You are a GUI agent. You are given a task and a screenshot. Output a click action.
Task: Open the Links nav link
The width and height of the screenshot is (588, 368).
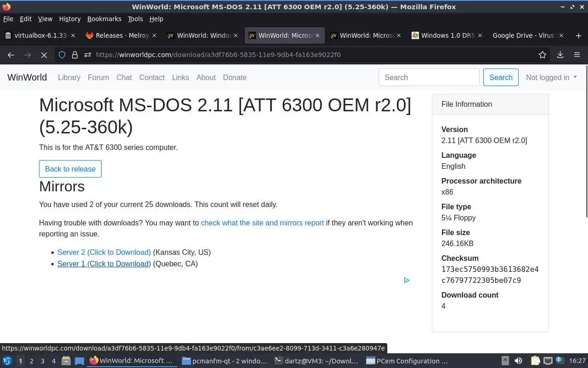click(x=181, y=77)
